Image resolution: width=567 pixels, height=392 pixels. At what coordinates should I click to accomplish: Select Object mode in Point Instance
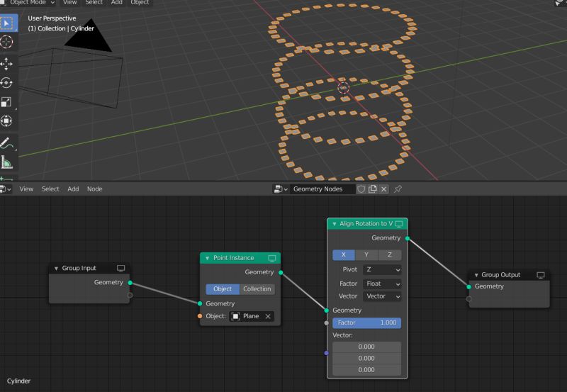coord(223,289)
